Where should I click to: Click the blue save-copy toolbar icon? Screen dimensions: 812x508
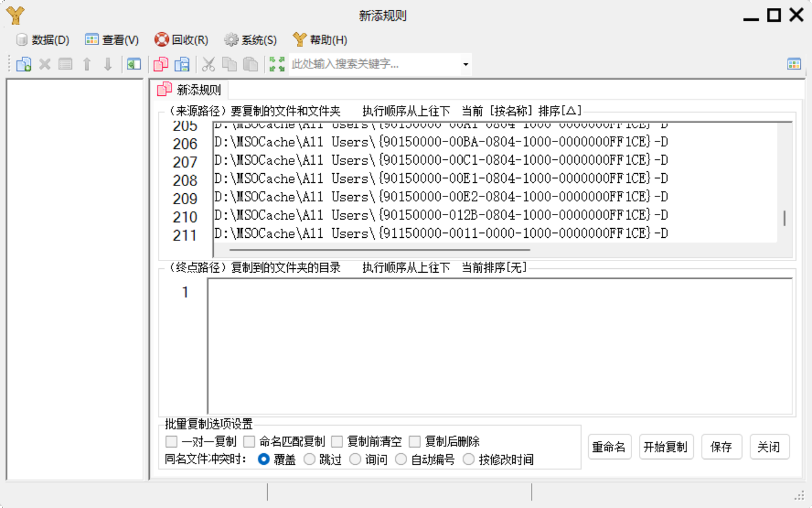[182, 64]
